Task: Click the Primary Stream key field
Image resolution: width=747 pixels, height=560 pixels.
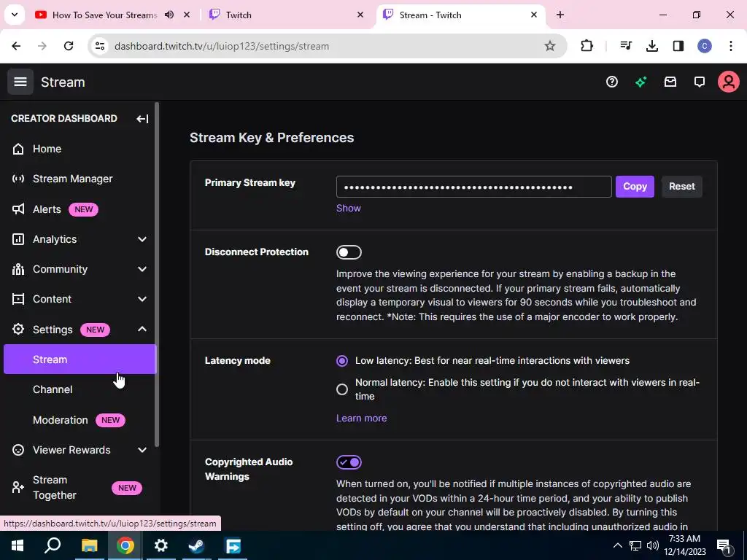Action: click(474, 187)
